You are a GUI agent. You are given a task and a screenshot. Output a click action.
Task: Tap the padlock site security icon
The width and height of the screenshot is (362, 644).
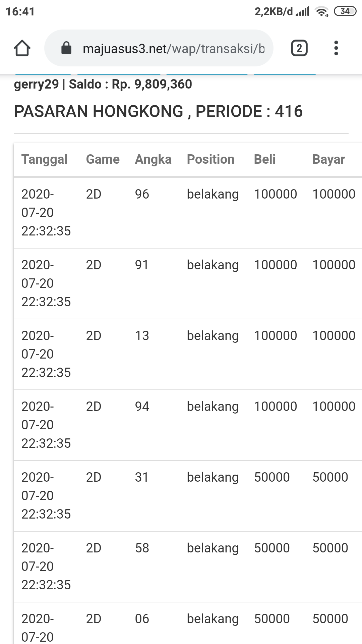[66, 48]
